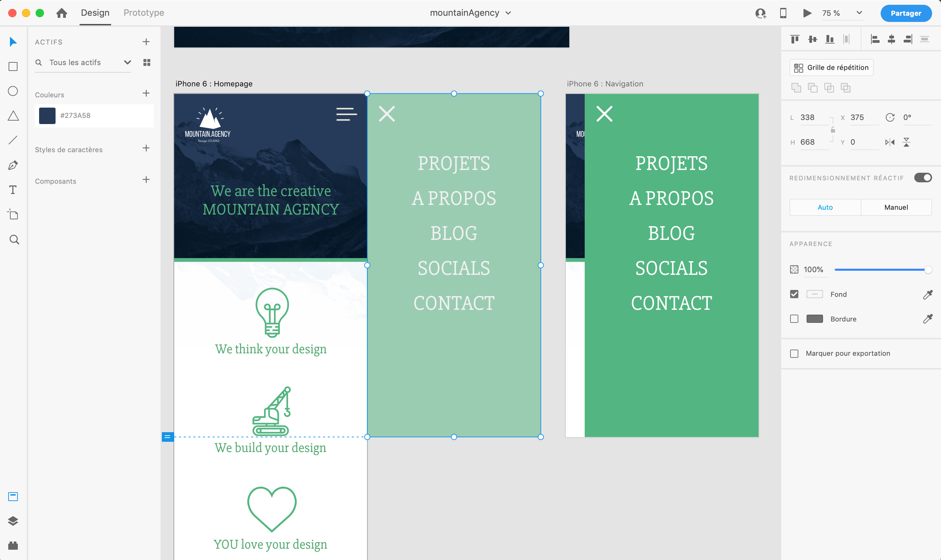Invite collaborators with the user-plus icon
This screenshot has height=560, width=941.
pos(761,13)
